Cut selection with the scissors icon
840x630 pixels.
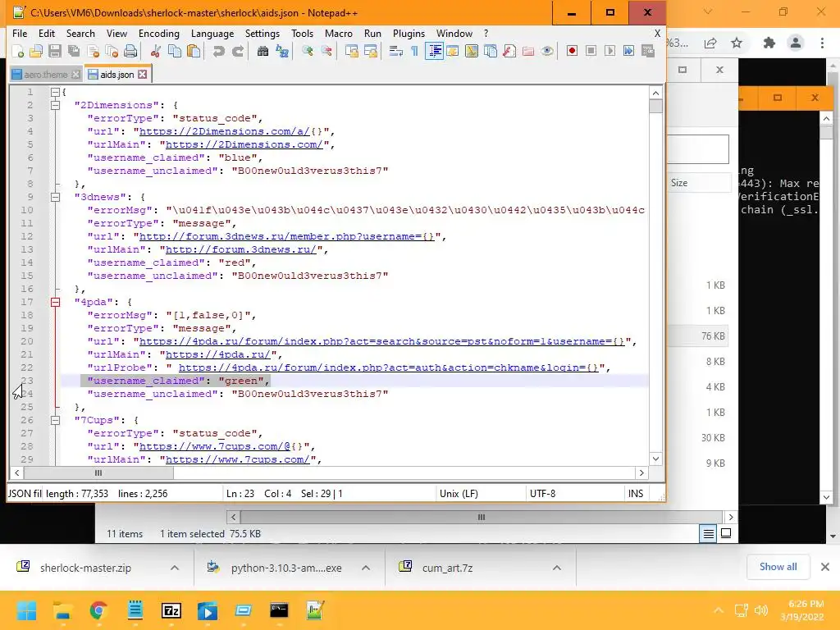coord(155,52)
